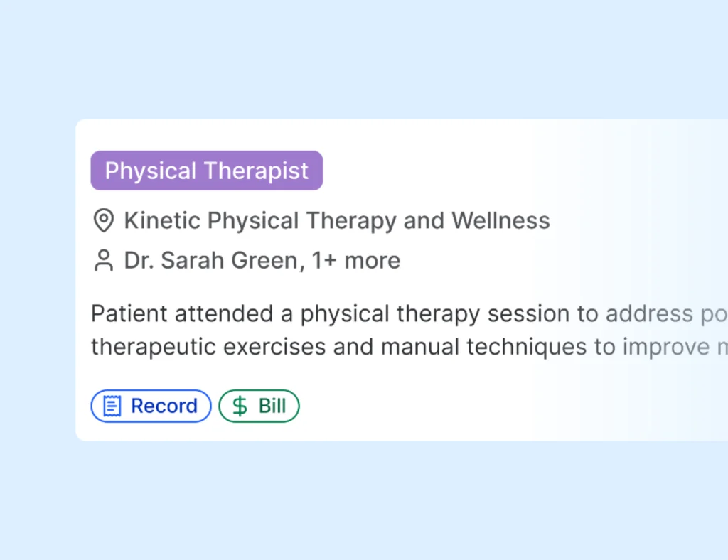Click the document icon in the Record chip
Image resolution: width=728 pixels, height=560 pixels.
[112, 406]
